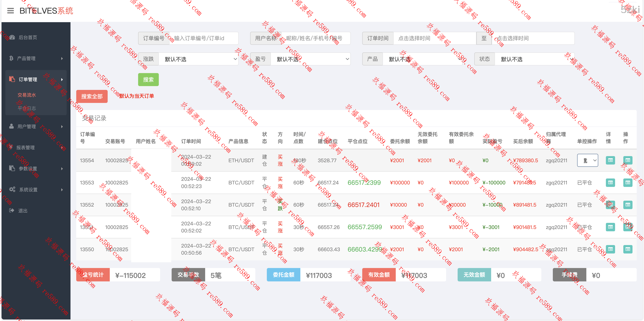Screen dimensions: 644x321
Task: Click the gears icon for 系统设置
Action: tap(12, 189)
